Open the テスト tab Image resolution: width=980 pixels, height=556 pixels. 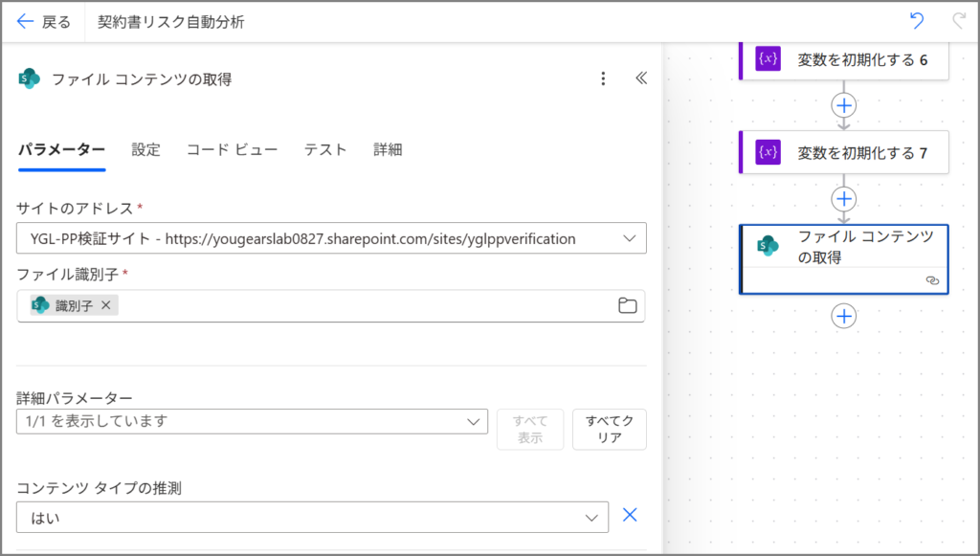pyautogui.click(x=325, y=149)
